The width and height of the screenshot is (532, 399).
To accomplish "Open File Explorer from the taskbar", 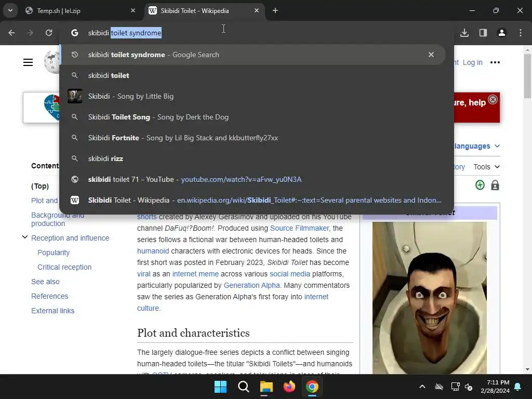I will 267,387.
